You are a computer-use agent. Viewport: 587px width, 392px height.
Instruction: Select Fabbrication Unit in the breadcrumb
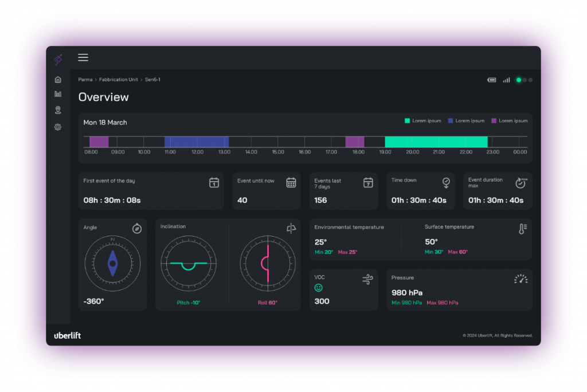pos(119,80)
